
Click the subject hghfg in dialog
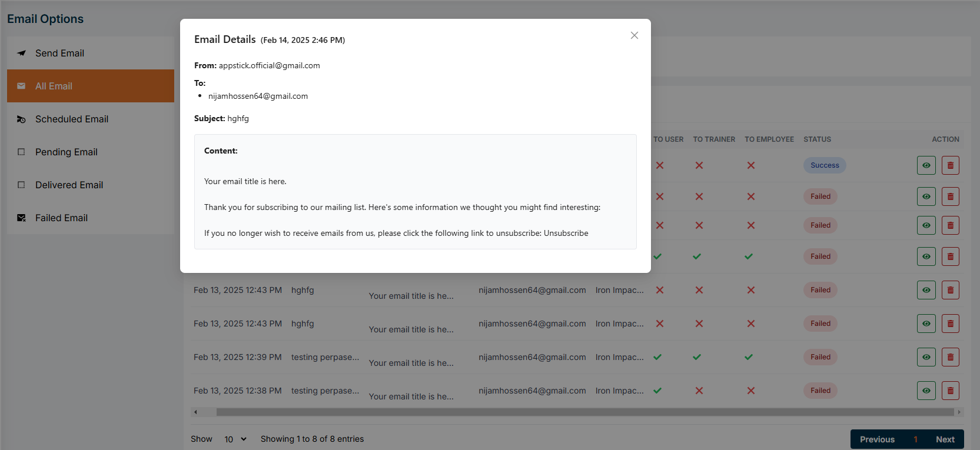[238, 118]
